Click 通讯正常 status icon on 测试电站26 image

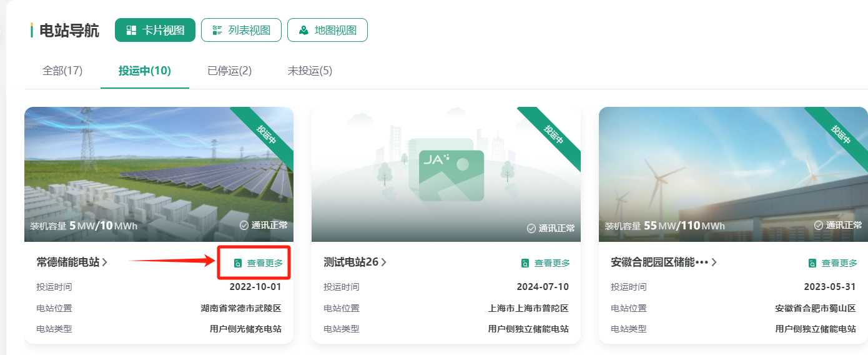531,229
